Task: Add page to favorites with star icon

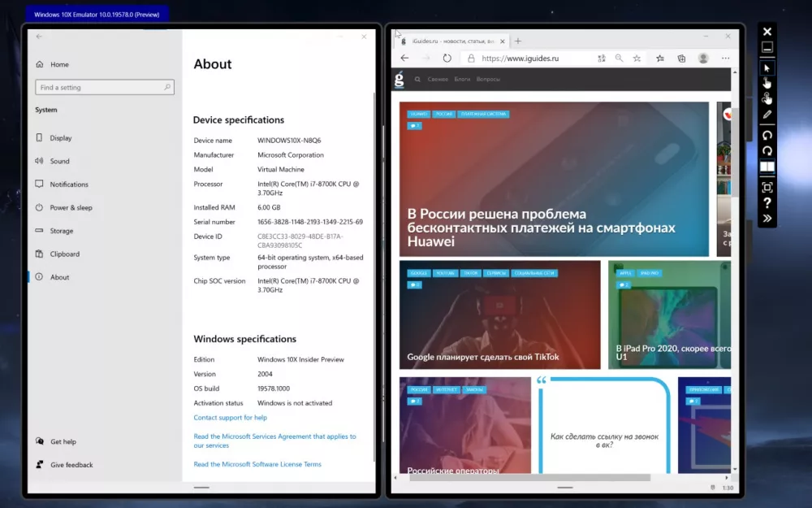Action: (637, 58)
